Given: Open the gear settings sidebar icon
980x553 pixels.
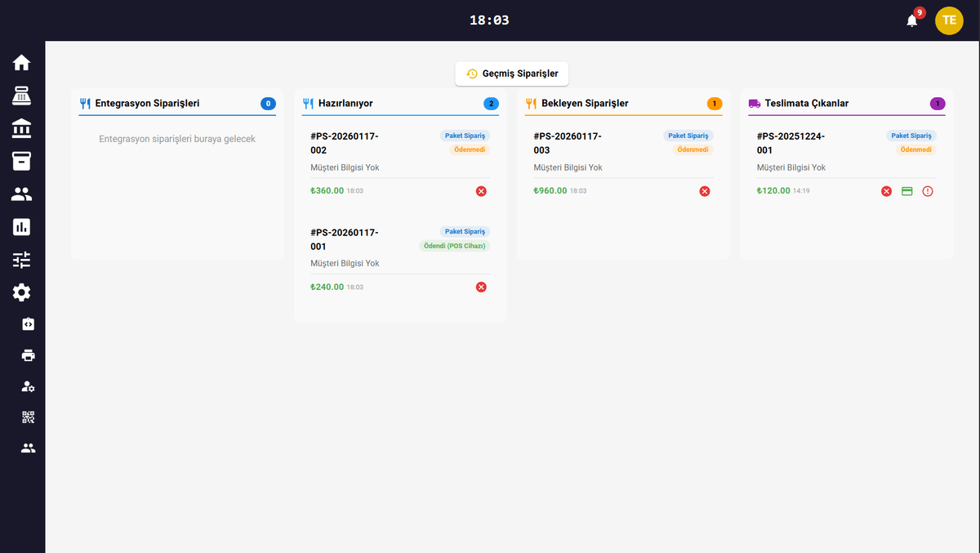Looking at the screenshot, I should tap(22, 292).
